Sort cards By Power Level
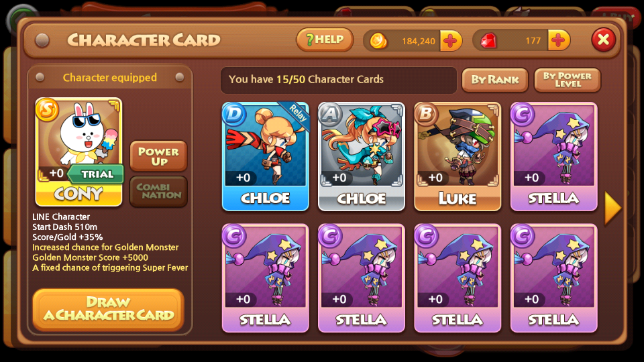The width and height of the screenshot is (644, 362). click(568, 80)
